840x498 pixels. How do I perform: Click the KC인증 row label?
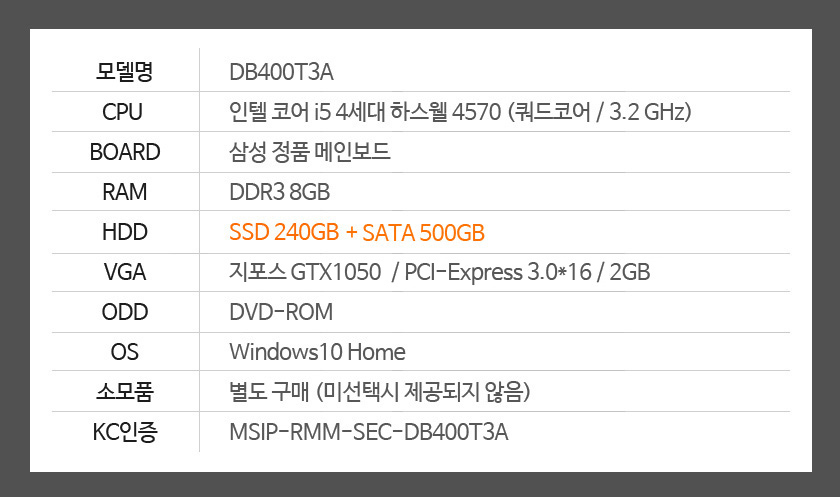[125, 432]
